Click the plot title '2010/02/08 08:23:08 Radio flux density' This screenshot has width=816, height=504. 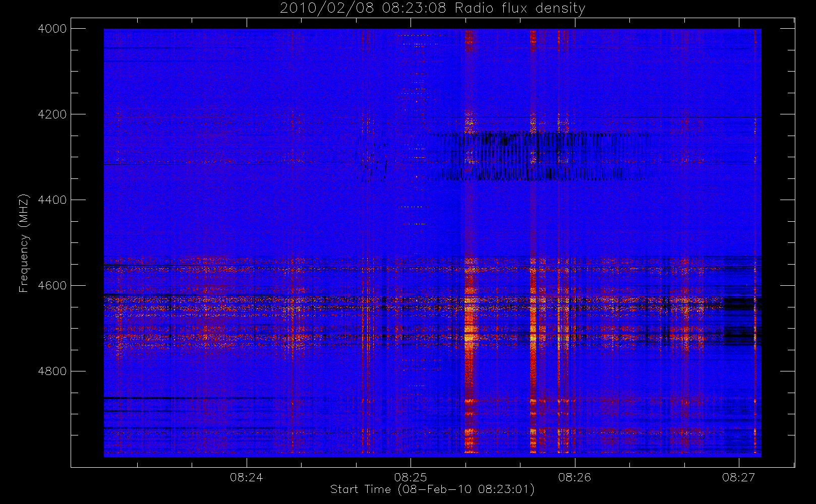[432, 9]
